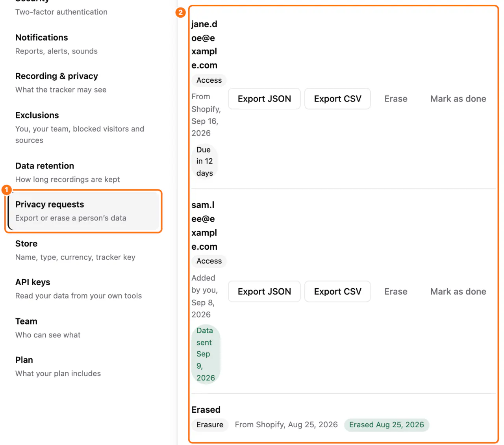Mark jane.doe@example.com request as done
504x445 pixels.
click(458, 99)
